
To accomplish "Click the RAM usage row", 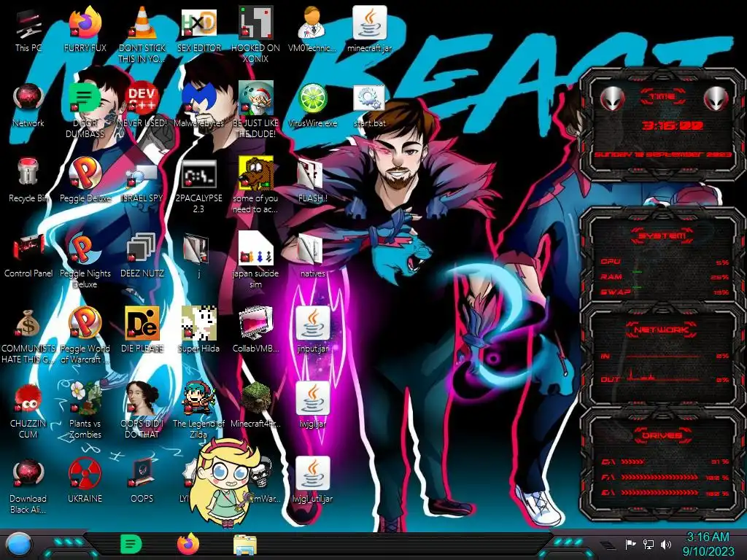I will coord(664,276).
